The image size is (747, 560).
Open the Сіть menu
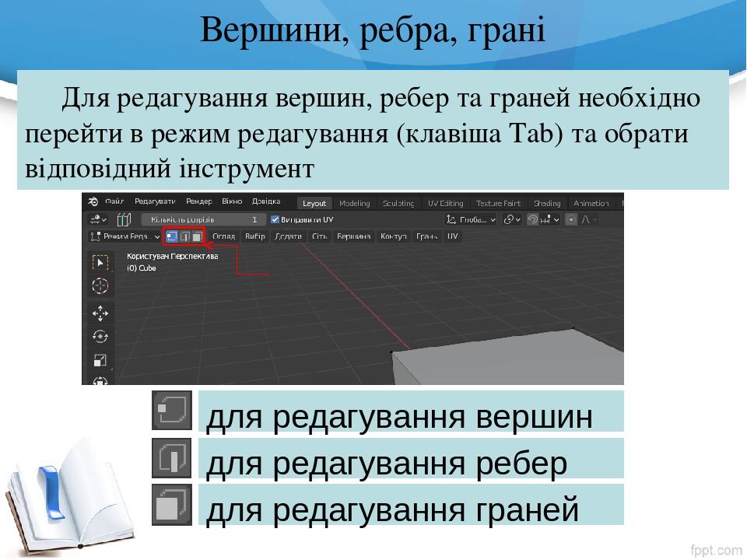pos(319,236)
